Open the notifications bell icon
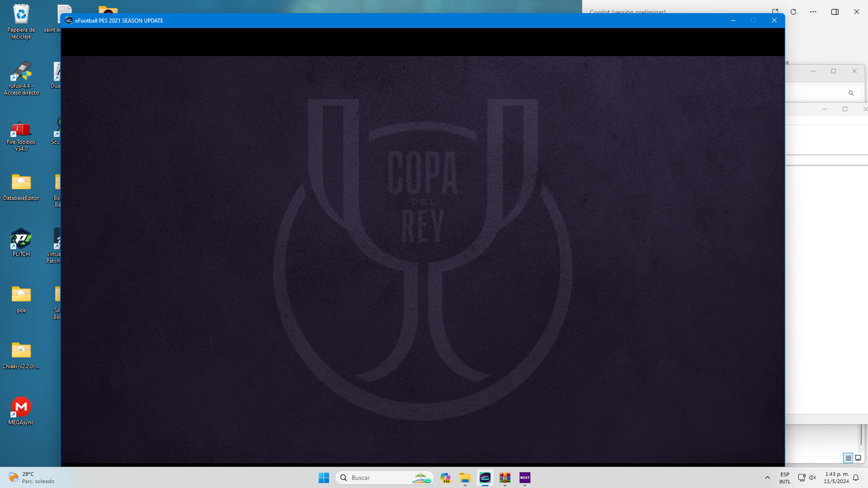This screenshot has width=868, height=488. pos(856,478)
